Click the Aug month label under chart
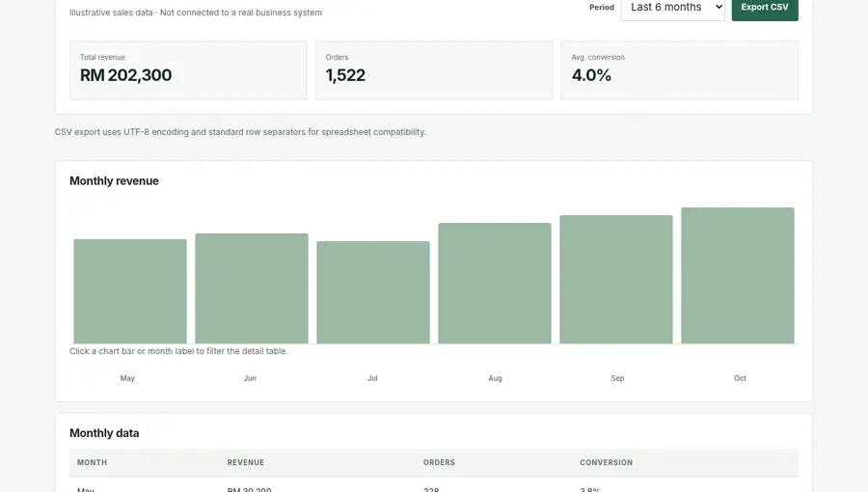The width and height of the screenshot is (868, 492). pos(495,378)
